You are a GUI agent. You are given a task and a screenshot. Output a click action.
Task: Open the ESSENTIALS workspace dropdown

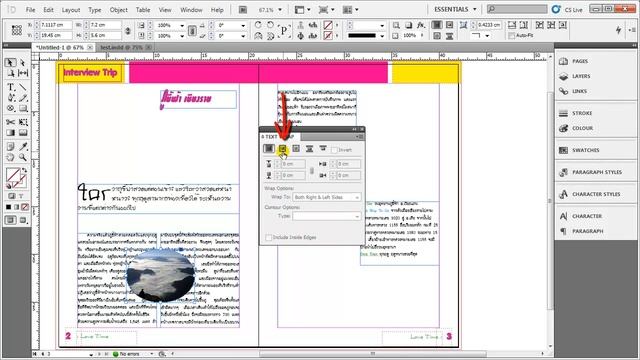tap(455, 9)
